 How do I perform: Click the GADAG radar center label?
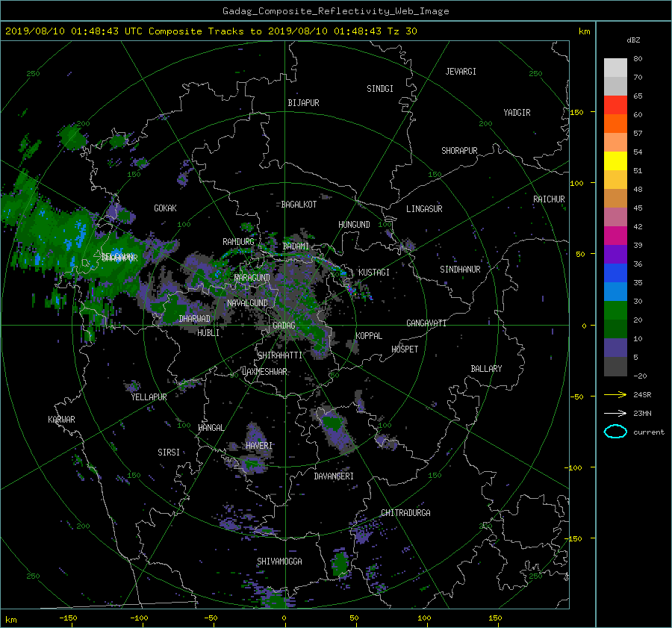(x=284, y=326)
